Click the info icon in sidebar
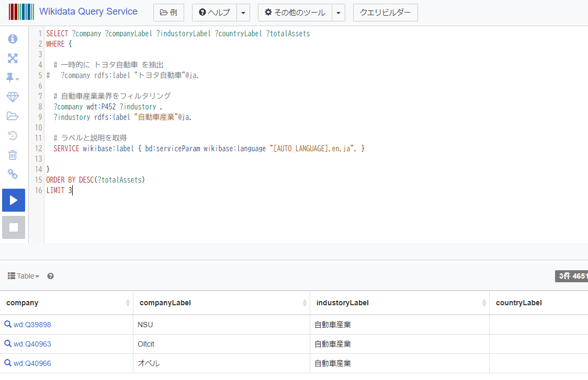This screenshot has width=588, height=380. tap(13, 39)
